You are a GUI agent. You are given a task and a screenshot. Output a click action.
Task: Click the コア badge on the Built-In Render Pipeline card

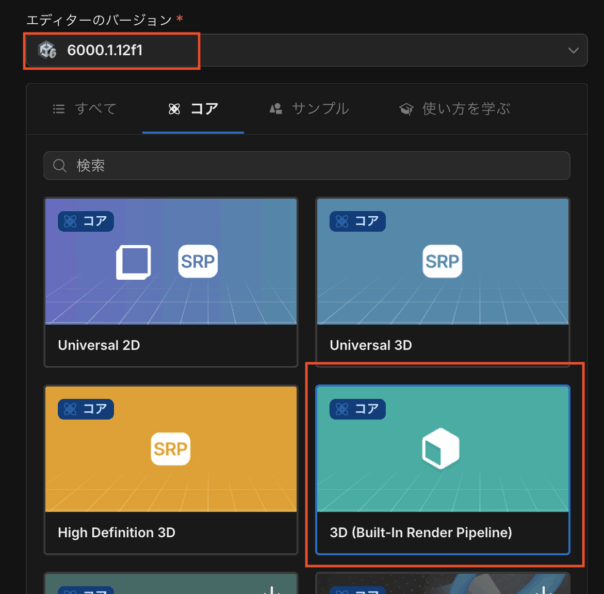pyautogui.click(x=357, y=409)
